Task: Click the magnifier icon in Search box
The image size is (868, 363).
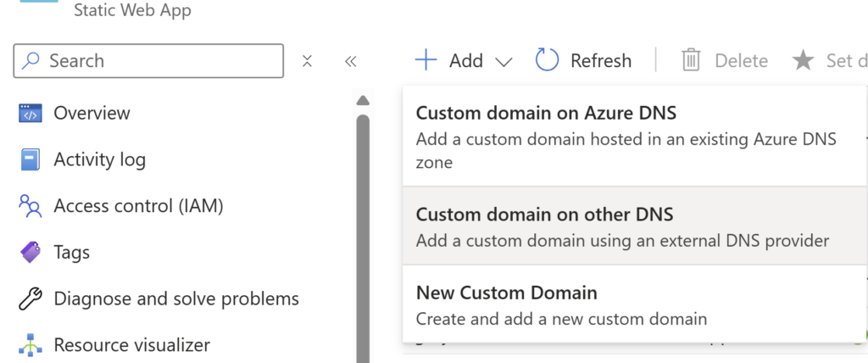Action: (31, 60)
